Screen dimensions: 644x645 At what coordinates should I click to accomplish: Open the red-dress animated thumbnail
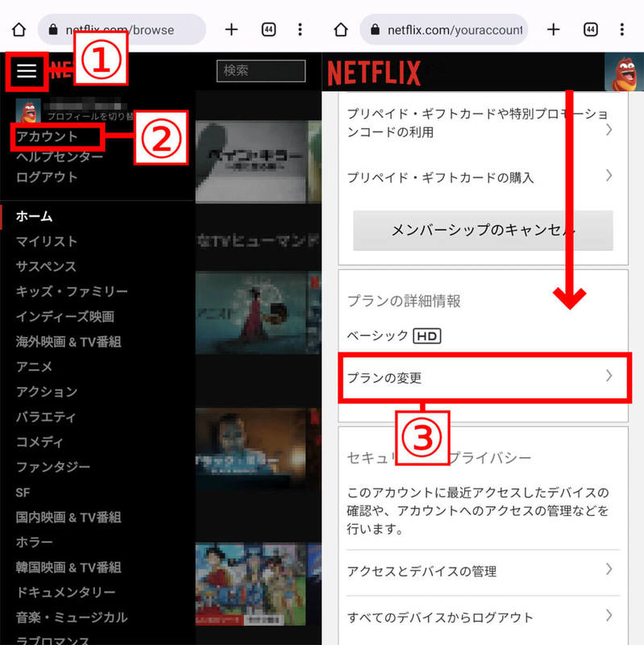pos(251,313)
